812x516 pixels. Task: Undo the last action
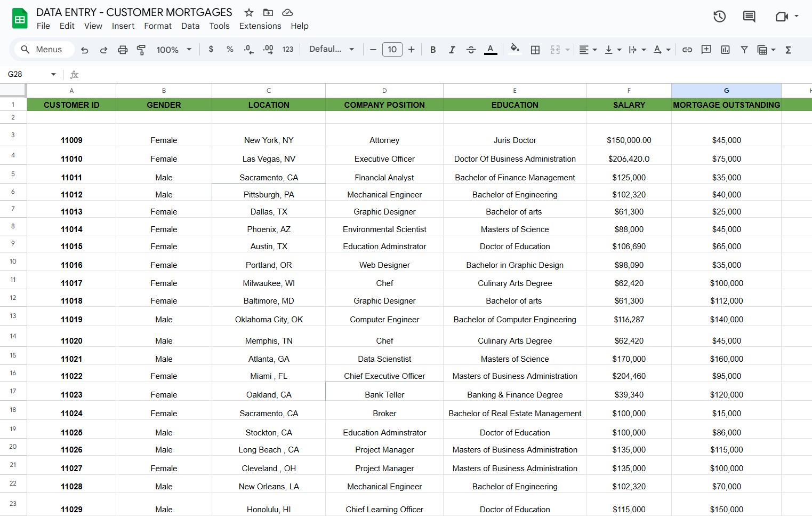pyautogui.click(x=85, y=50)
